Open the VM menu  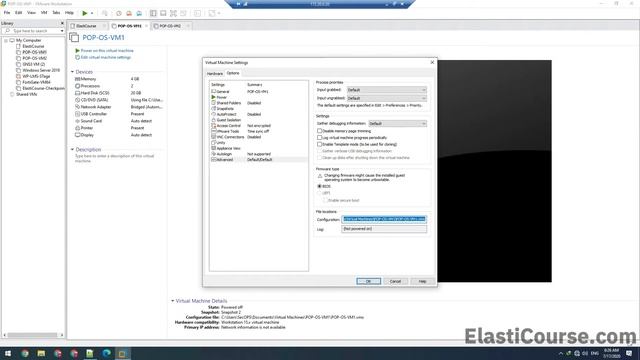(44, 13)
